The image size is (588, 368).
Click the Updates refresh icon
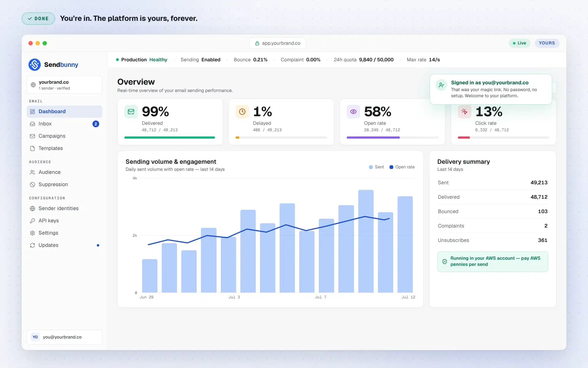pos(32,245)
